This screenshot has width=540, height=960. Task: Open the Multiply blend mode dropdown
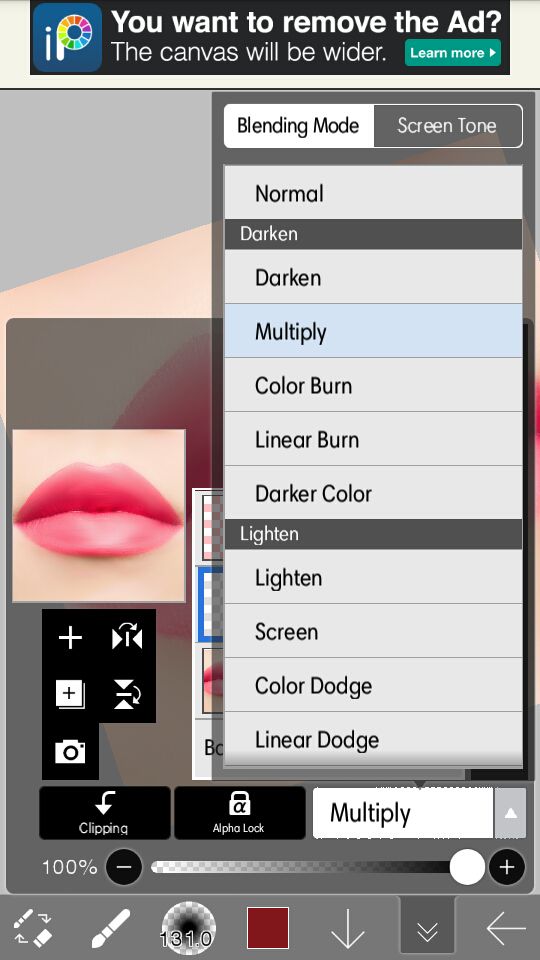(419, 812)
